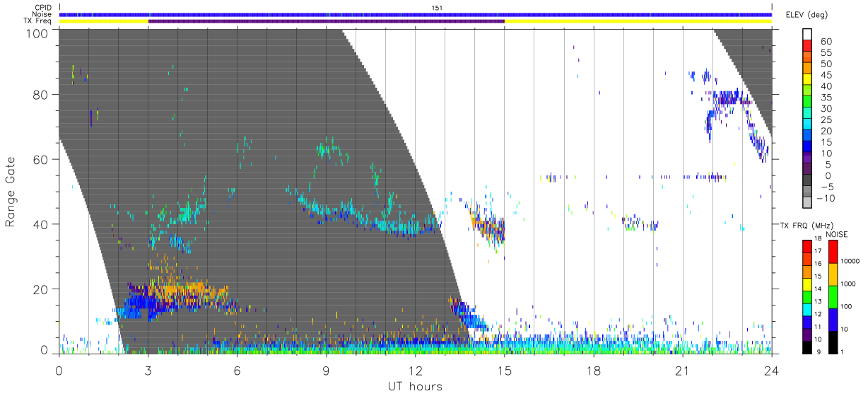
Task: Click TX FRQ colorbar label '13'
Action: point(818,301)
